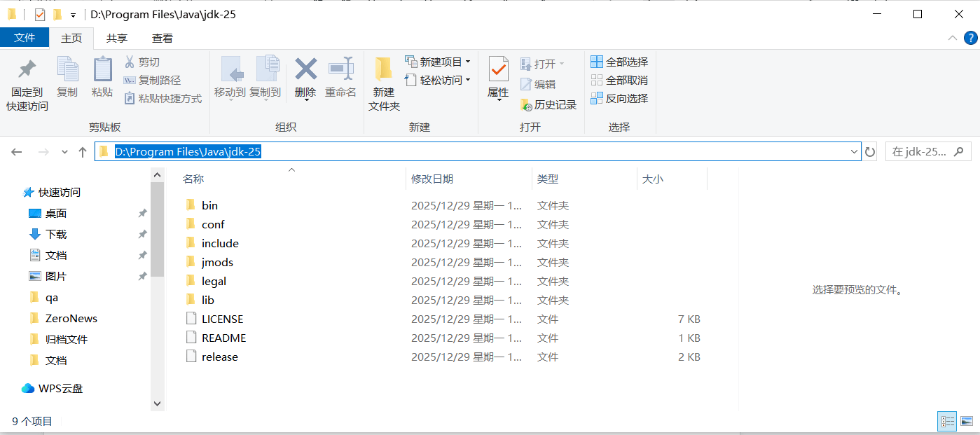Select the legal folder
Image resolution: width=980 pixels, height=435 pixels.
pyautogui.click(x=214, y=281)
